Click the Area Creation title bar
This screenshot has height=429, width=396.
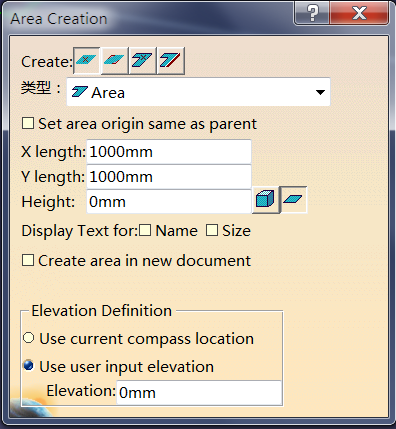tap(147, 18)
